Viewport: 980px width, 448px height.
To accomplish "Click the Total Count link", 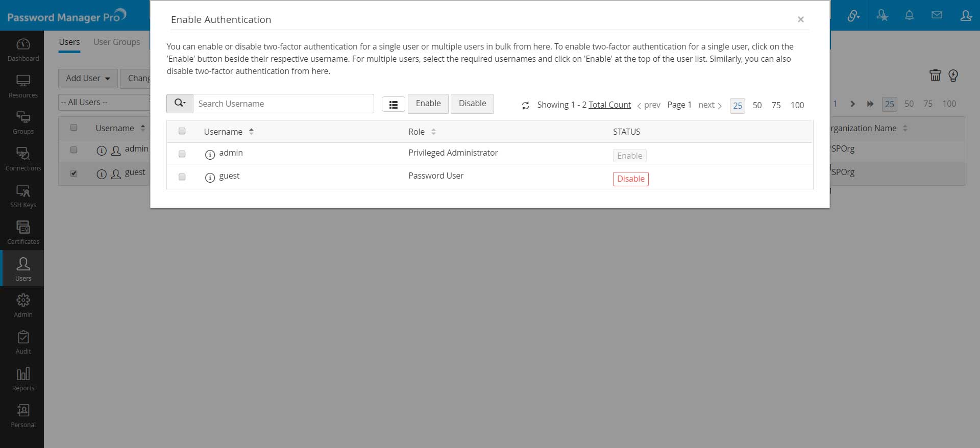I will [x=609, y=105].
